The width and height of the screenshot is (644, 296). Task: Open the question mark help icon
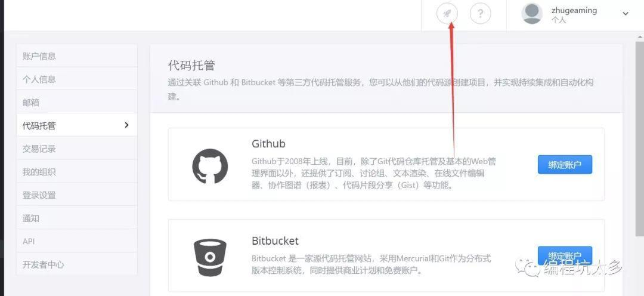pyautogui.click(x=480, y=14)
